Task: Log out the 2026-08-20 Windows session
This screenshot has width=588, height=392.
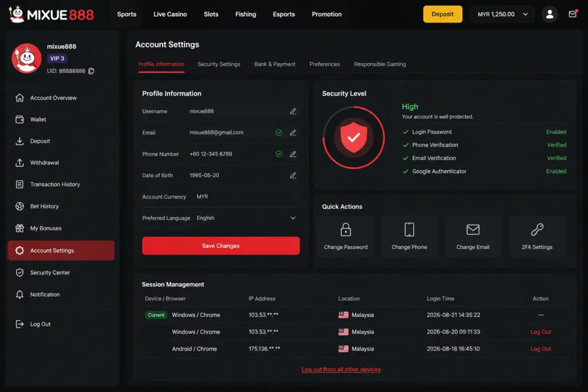Action: coord(540,332)
